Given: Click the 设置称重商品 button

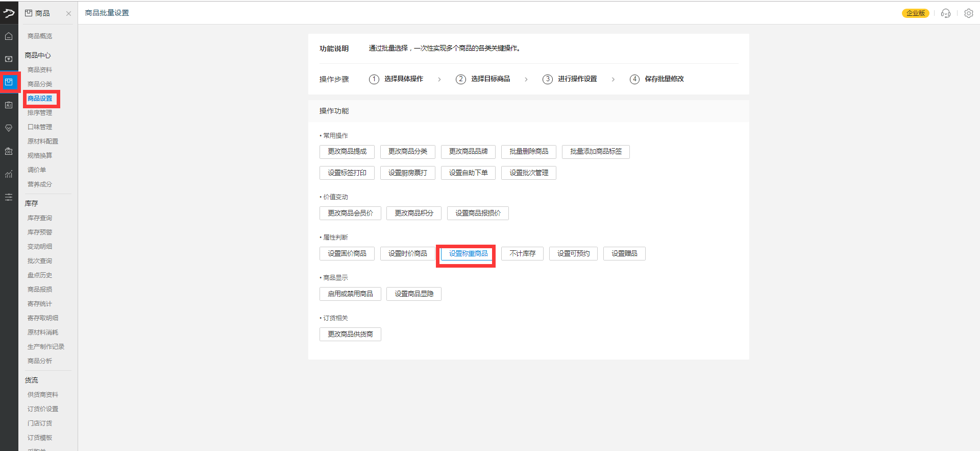Looking at the screenshot, I should 469,254.
